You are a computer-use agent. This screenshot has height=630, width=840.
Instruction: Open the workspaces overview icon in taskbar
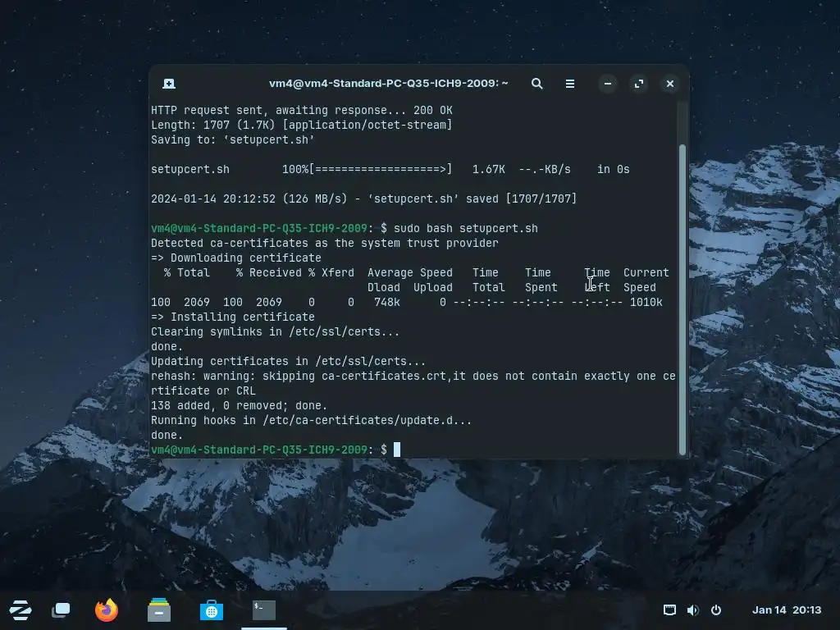pos(61,610)
